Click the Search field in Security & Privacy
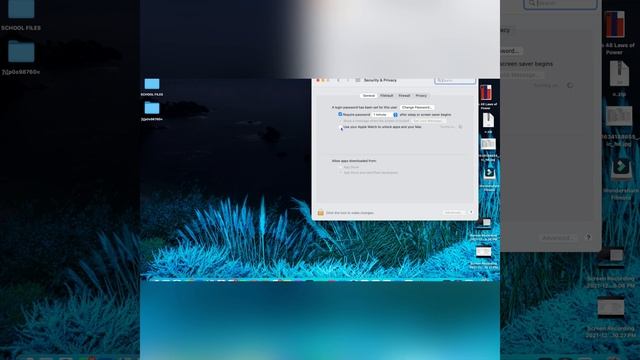Screen dimensions: 640x360 pos(455,80)
